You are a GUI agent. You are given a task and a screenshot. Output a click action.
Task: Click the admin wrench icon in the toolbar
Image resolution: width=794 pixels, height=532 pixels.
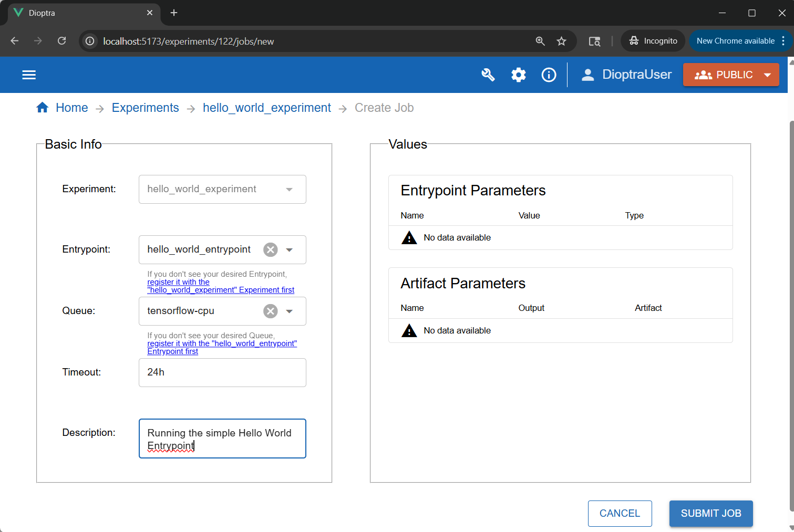pos(488,75)
